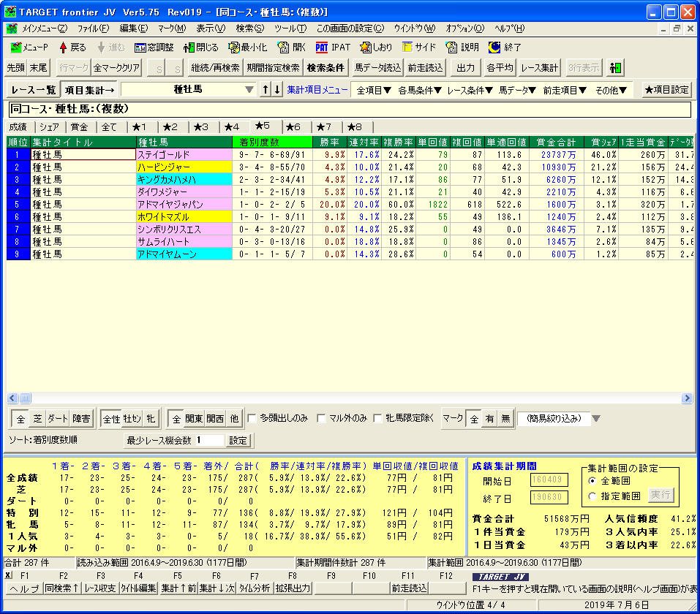This screenshot has height=614, width=700.
Task: Click the ★項目設定 button
Action: coord(667,90)
